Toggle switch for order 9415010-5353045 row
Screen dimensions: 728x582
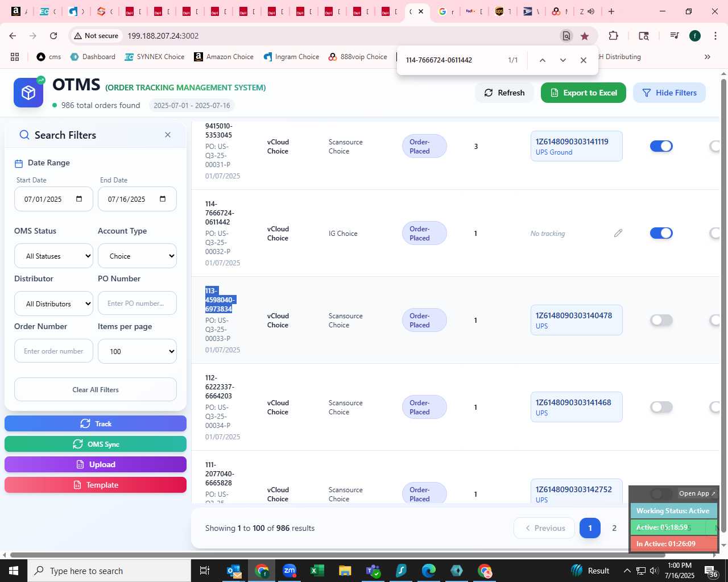[661, 146]
